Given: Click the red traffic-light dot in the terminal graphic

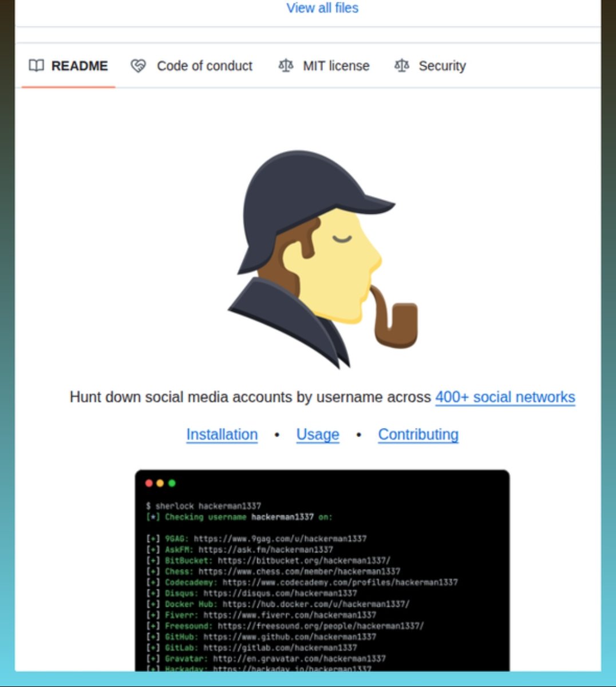Looking at the screenshot, I should pyautogui.click(x=149, y=483).
